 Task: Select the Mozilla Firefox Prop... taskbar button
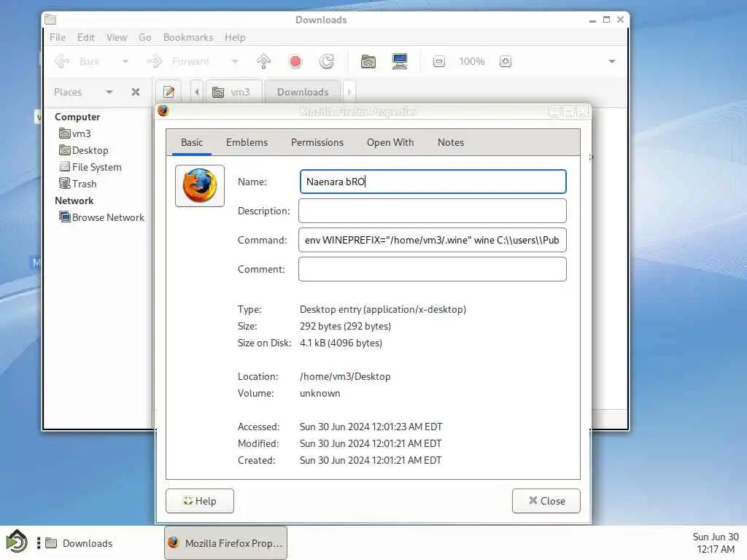[x=226, y=542]
